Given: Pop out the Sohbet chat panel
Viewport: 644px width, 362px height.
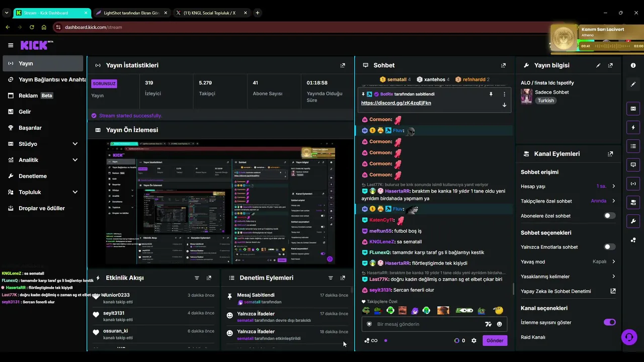Looking at the screenshot, I should click(503, 65).
